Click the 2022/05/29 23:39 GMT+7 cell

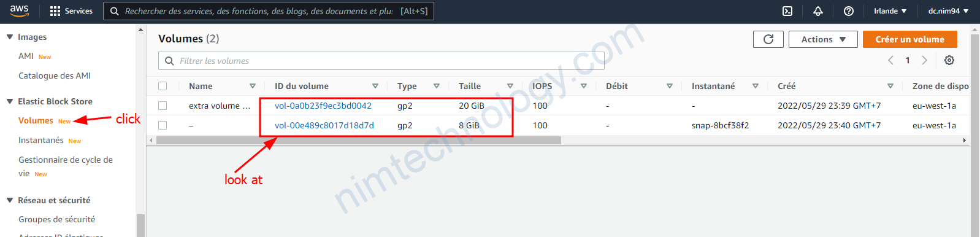point(829,106)
